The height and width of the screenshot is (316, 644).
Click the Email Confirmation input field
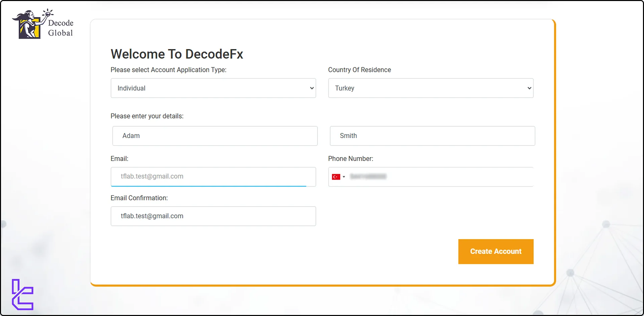213,216
